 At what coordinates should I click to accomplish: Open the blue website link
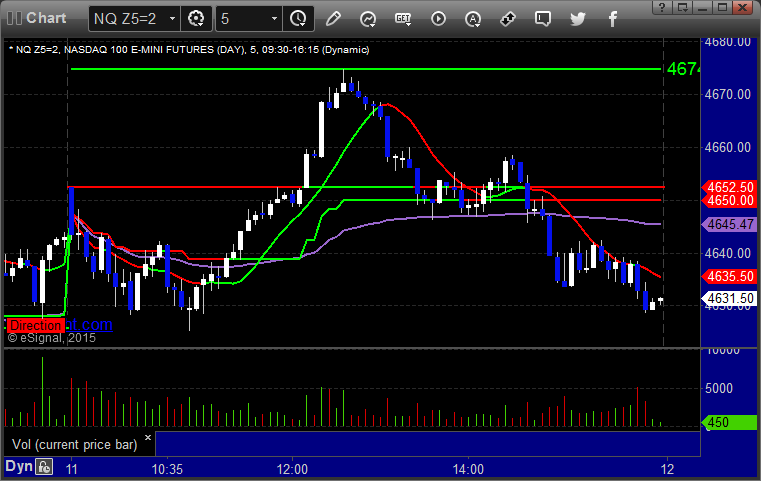(89, 324)
